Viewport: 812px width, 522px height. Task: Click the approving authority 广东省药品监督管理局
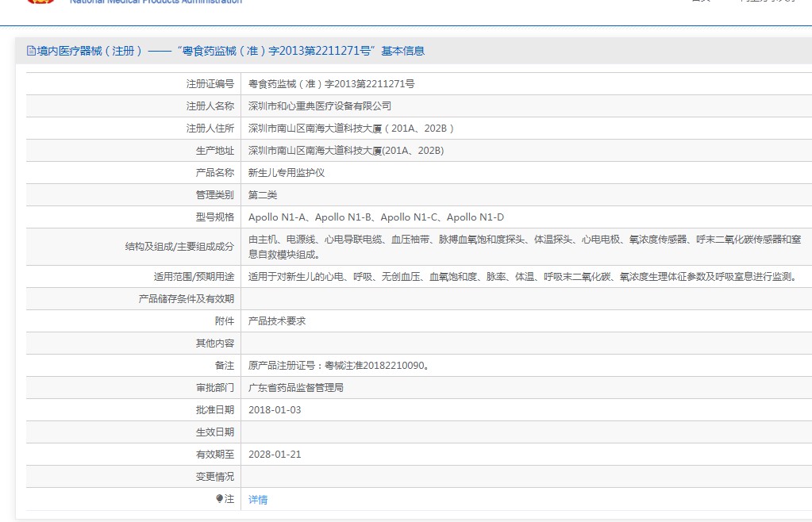tap(296, 388)
